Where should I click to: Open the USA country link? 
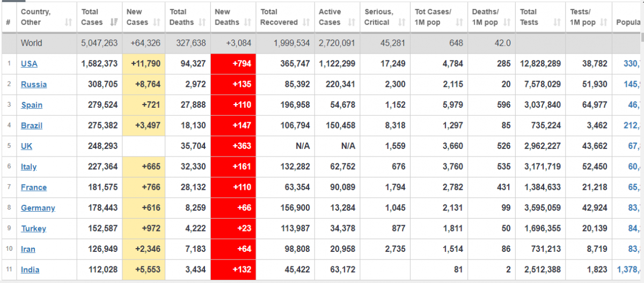(x=29, y=64)
